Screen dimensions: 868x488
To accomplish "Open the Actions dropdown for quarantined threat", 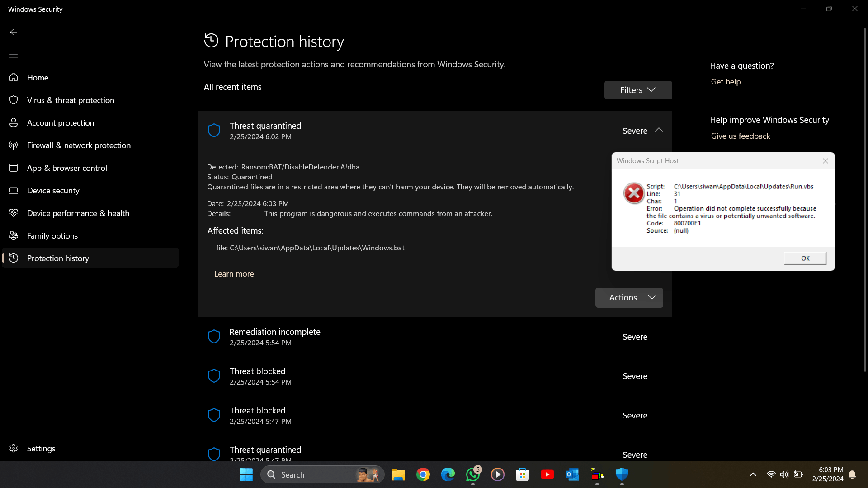I will (629, 298).
